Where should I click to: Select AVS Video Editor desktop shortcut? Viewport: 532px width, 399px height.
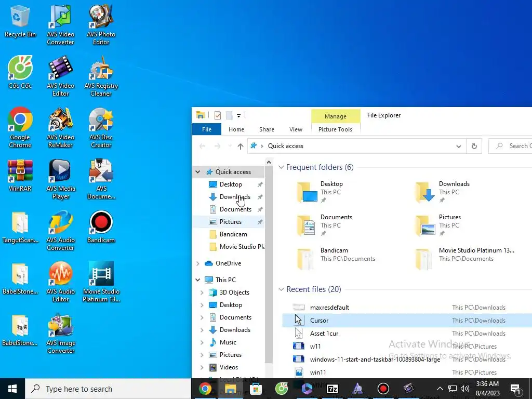pyautogui.click(x=60, y=77)
